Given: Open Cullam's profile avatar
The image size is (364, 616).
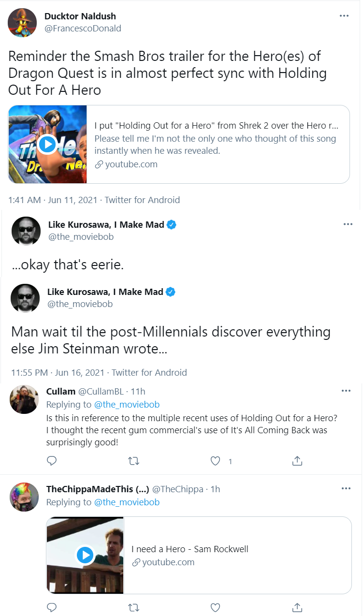Looking at the screenshot, I should (24, 399).
